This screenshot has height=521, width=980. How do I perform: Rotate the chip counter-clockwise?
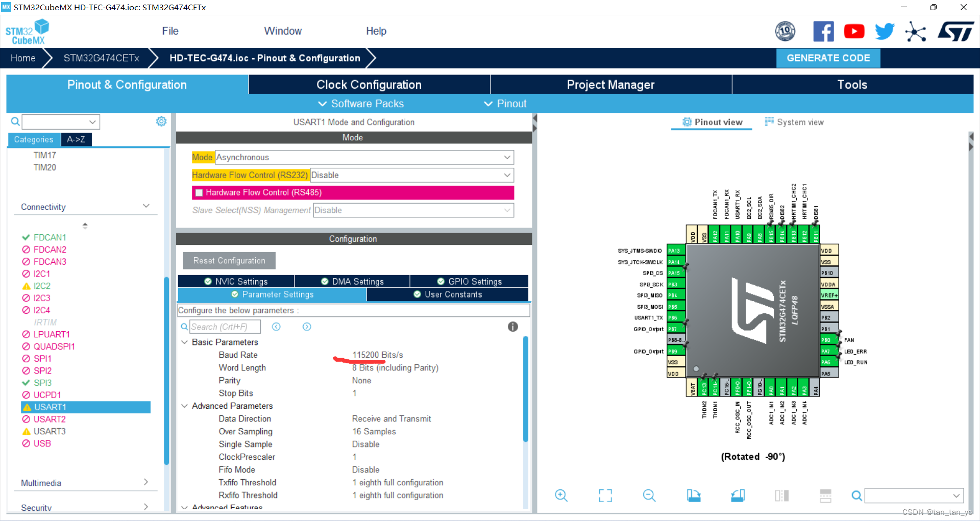[738, 495]
